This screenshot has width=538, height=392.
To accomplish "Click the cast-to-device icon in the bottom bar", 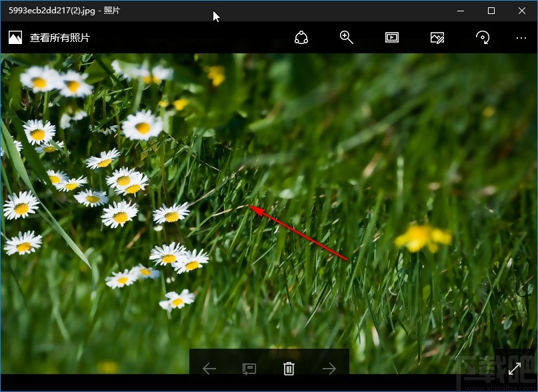I will [249, 369].
